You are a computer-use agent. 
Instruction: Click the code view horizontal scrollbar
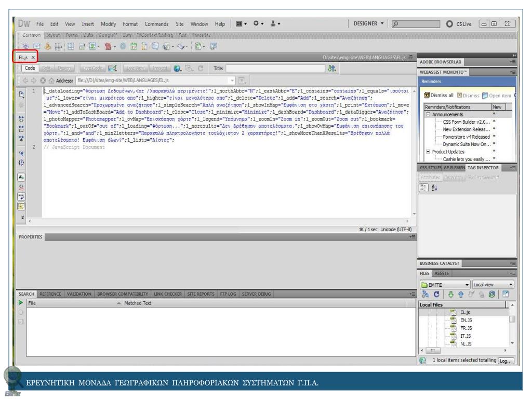point(219,221)
